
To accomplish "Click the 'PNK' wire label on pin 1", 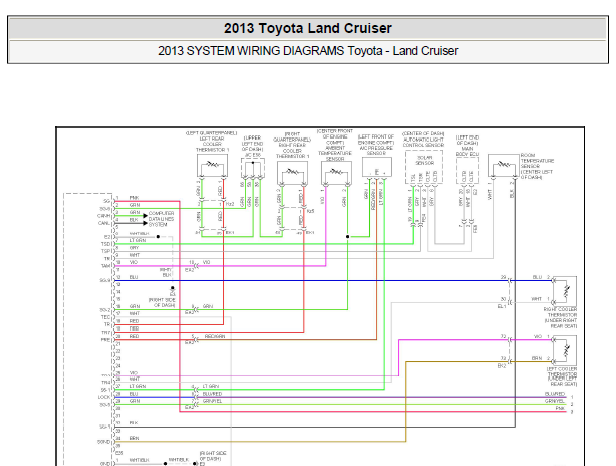I will (134, 198).
